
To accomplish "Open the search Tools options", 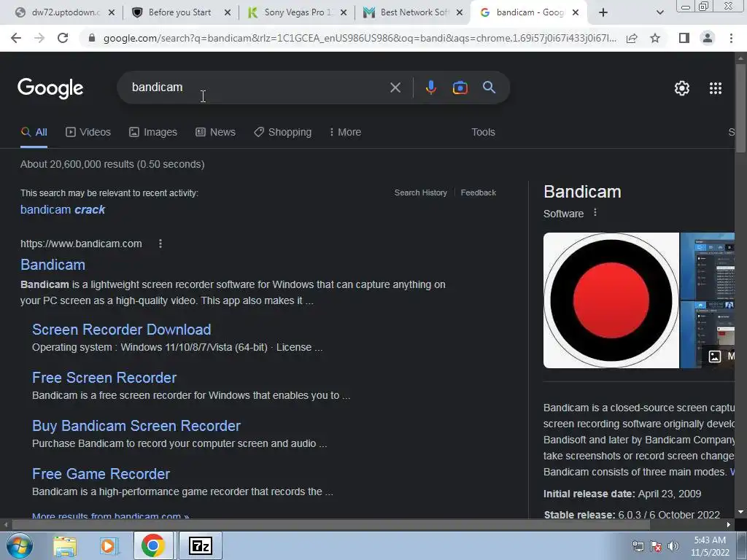I will pos(483,133).
